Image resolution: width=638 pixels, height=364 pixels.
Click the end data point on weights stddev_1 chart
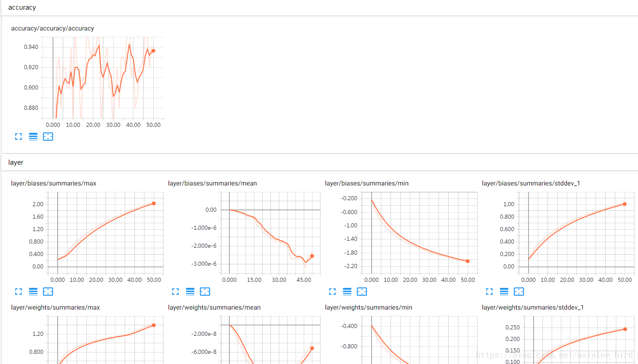[x=625, y=329]
